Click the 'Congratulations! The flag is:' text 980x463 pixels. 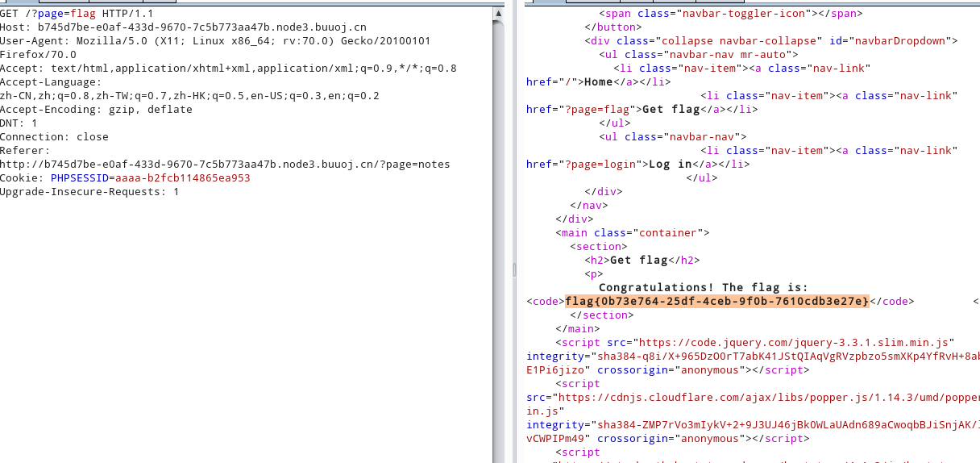(x=703, y=288)
